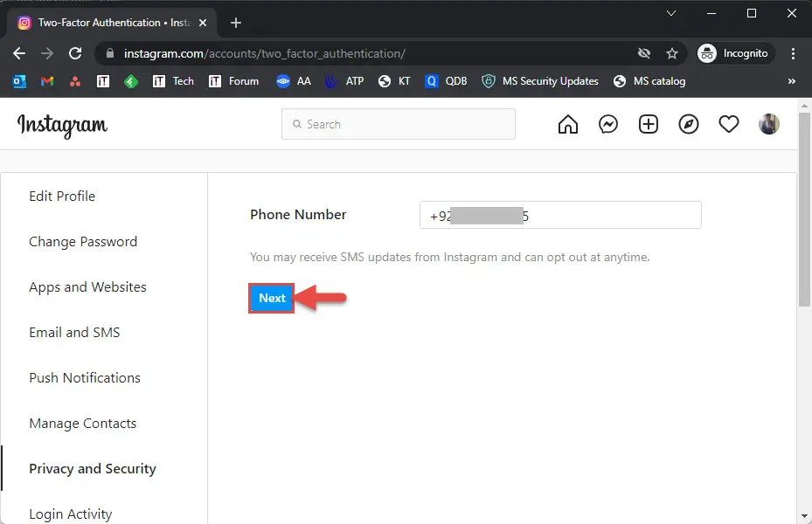Click the Instagram logo
This screenshot has width=812, height=524.
click(x=62, y=126)
